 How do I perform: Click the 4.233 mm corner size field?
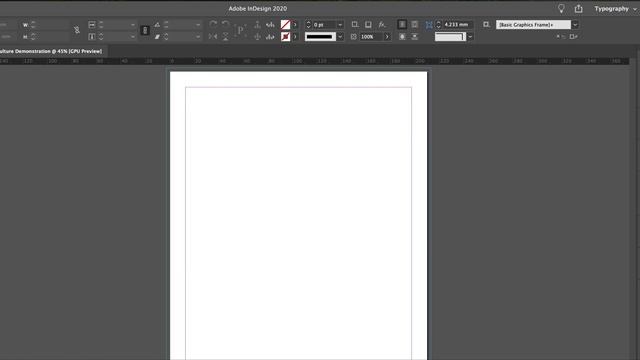[x=458, y=24]
